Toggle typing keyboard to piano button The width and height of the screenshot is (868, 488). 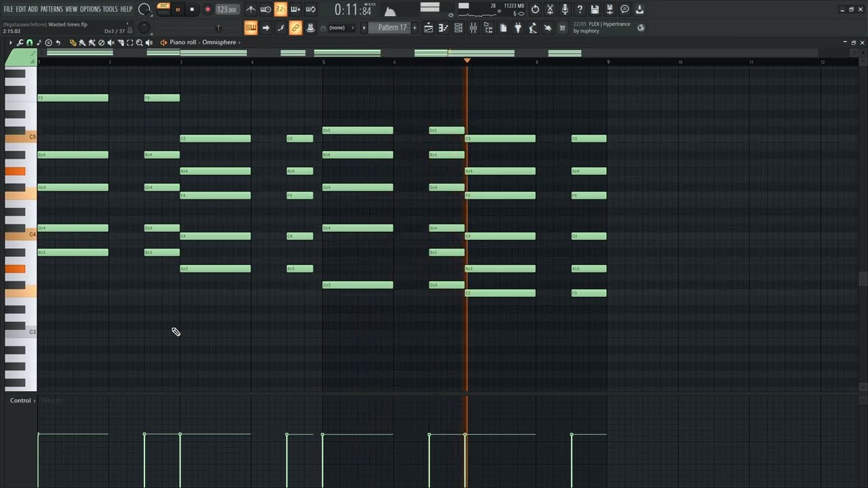tap(250, 28)
